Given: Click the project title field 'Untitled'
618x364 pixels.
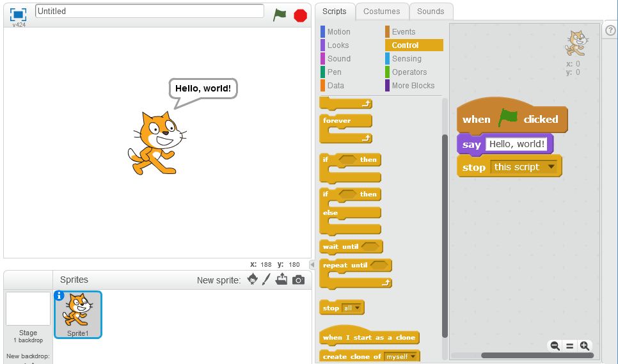Looking at the screenshot, I should [x=149, y=11].
